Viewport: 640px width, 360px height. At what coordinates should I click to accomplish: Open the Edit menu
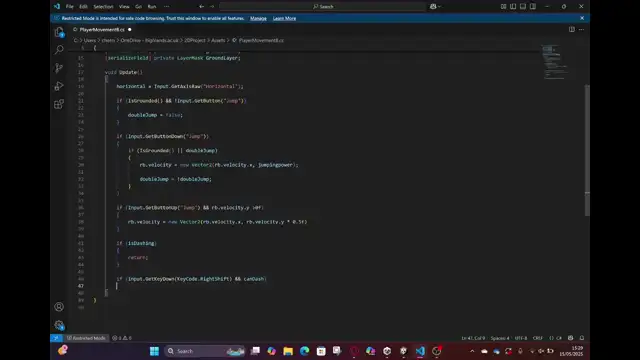pyautogui.click(x=83, y=7)
